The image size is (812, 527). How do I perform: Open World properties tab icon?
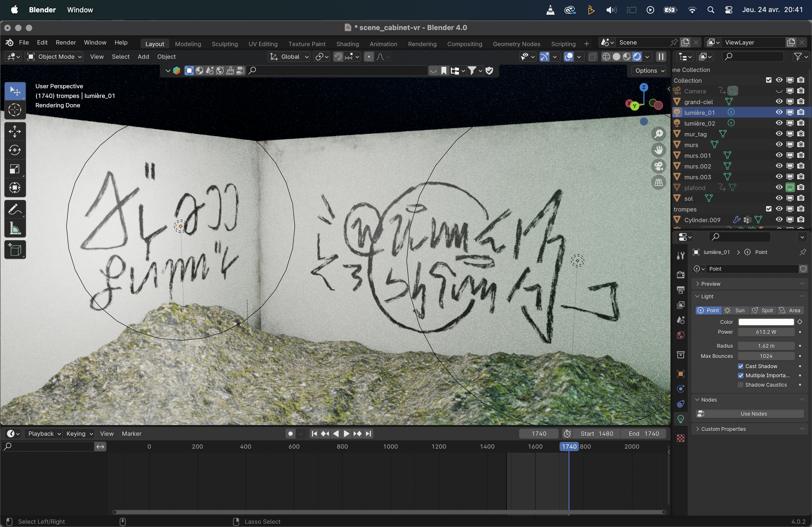[680, 335]
